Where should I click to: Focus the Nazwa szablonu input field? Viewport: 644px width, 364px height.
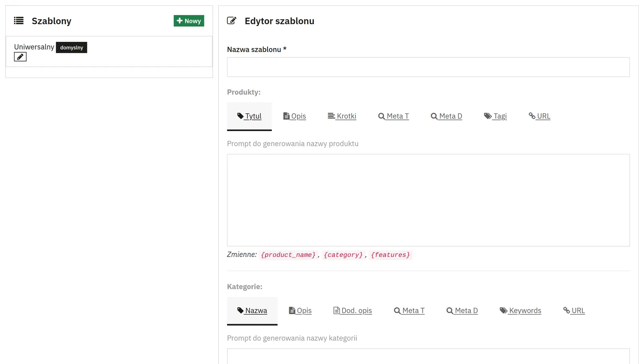(x=428, y=67)
